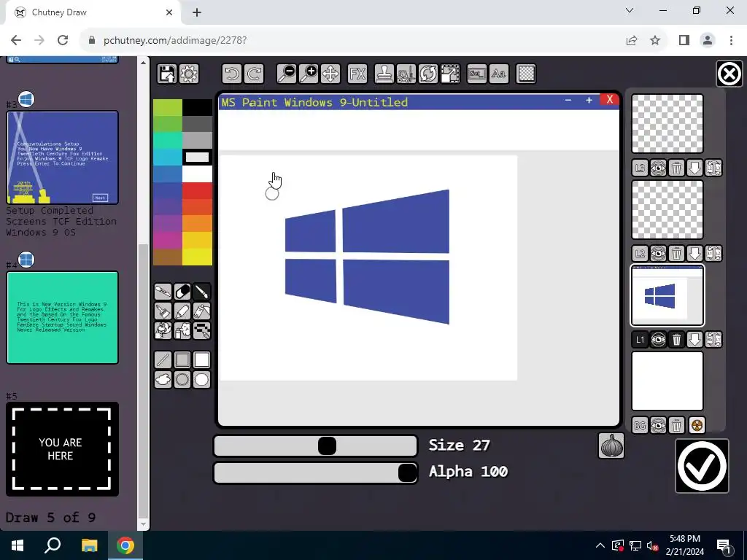Image resolution: width=747 pixels, height=560 pixels.
Task: Select the smudge hand tool
Action: pyautogui.click(x=163, y=330)
